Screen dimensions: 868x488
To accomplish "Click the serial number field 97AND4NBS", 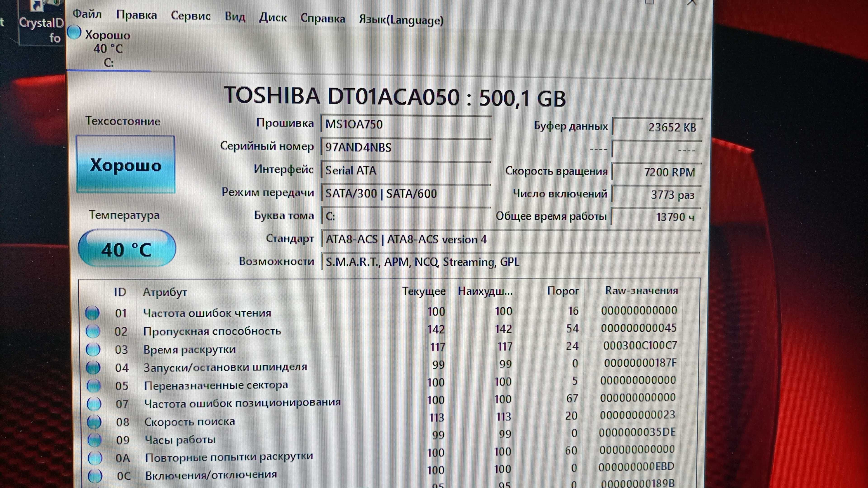I will (406, 148).
